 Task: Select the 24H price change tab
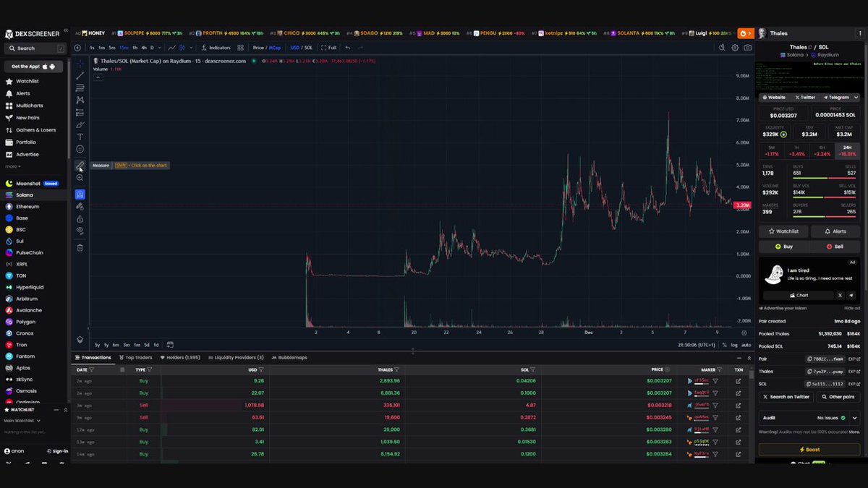pyautogui.click(x=847, y=150)
